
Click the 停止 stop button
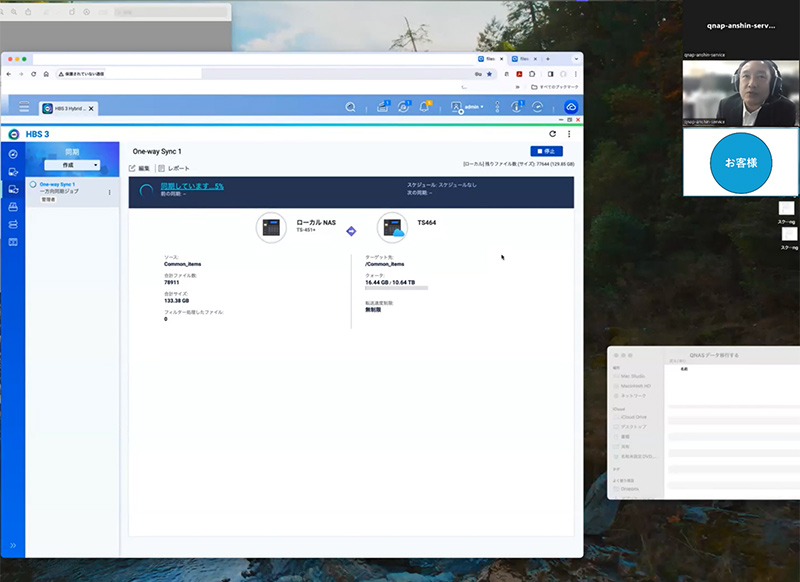546,151
